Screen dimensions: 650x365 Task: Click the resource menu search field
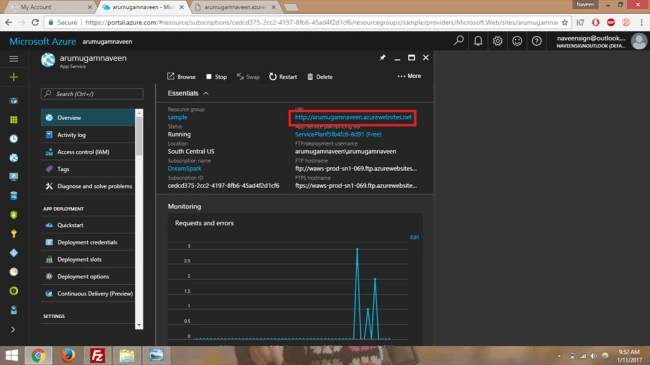pyautogui.click(x=92, y=94)
